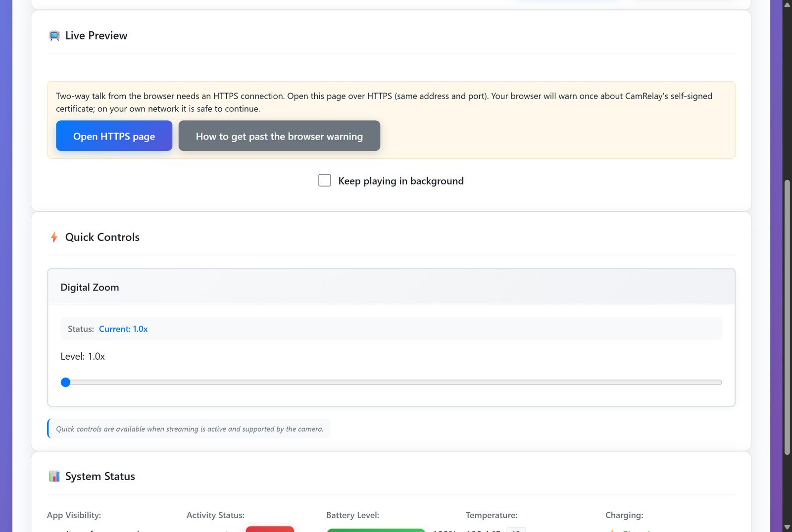This screenshot has height=532, width=792.
Task: Click the 'Battery Level:' label
Action: coord(352,515)
